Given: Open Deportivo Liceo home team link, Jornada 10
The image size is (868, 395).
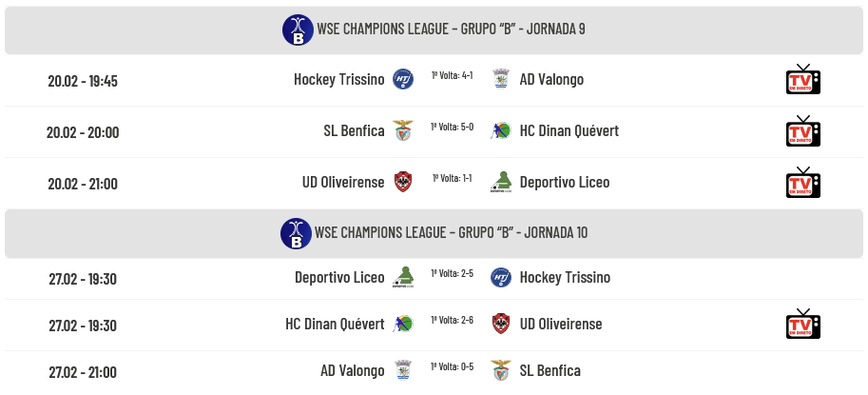Looking at the screenshot, I should 339,278.
